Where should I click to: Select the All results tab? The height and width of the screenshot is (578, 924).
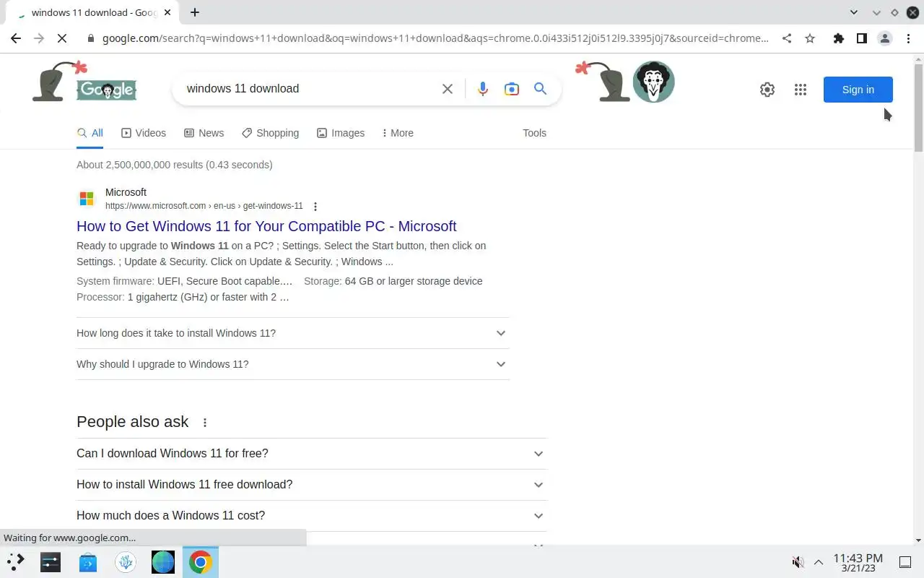click(x=90, y=133)
